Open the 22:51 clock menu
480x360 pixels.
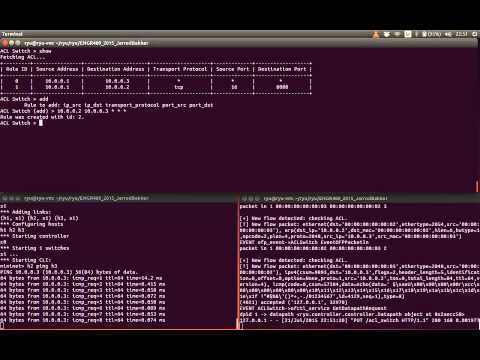(461, 34)
